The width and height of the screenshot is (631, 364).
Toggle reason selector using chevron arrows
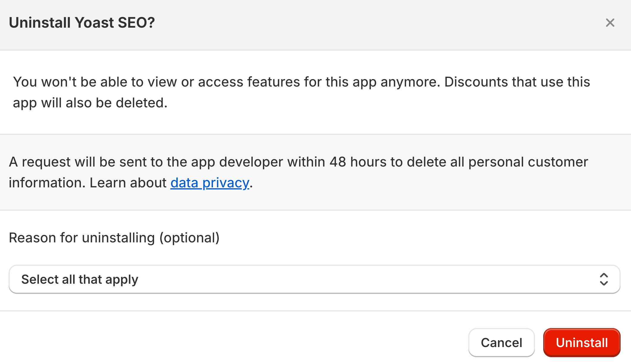[604, 279]
